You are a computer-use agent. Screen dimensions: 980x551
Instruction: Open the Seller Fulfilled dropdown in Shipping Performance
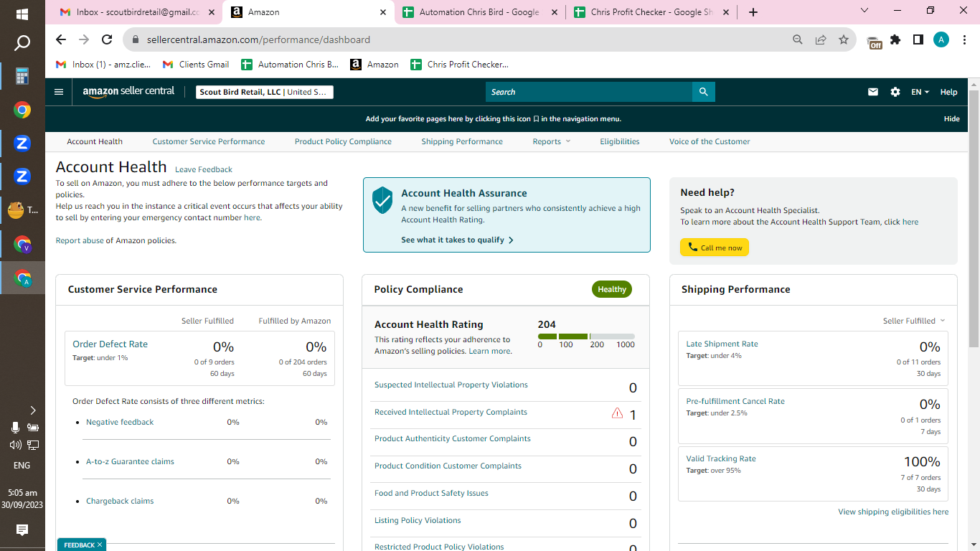(914, 321)
